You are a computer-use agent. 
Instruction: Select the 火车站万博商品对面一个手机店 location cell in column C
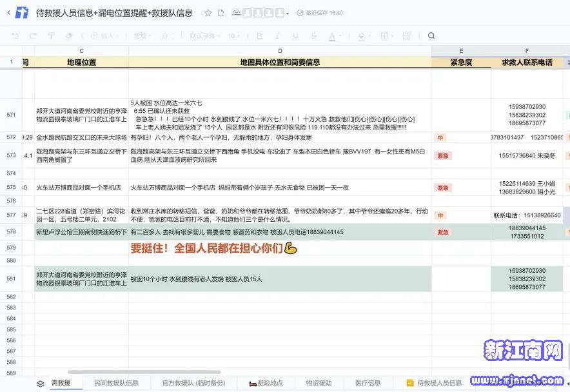[x=81, y=188]
